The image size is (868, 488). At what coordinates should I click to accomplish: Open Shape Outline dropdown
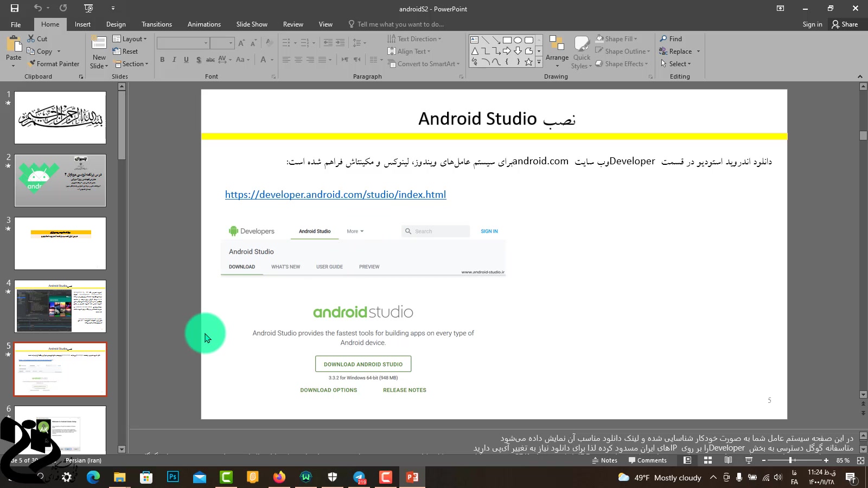click(622, 52)
